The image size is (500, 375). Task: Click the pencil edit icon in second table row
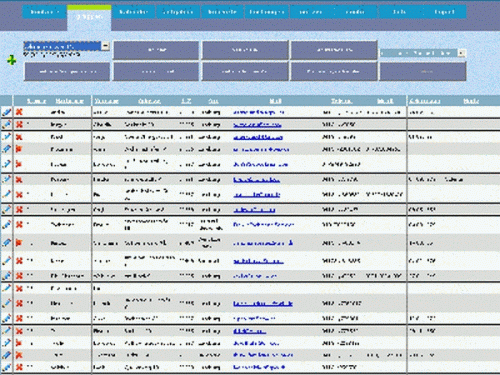coord(7,124)
